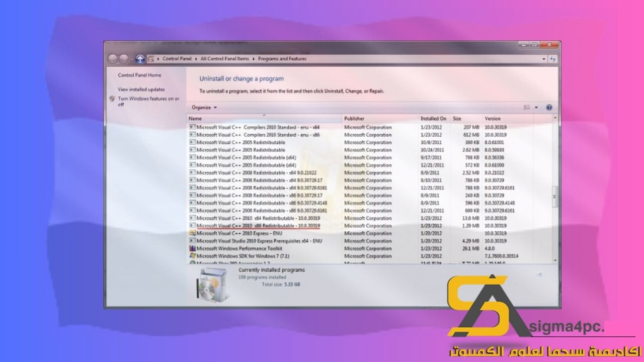The height and width of the screenshot is (362, 644).
Task: Click icon of Visual C++ 2010 Express - ENU
Action: tap(192, 233)
